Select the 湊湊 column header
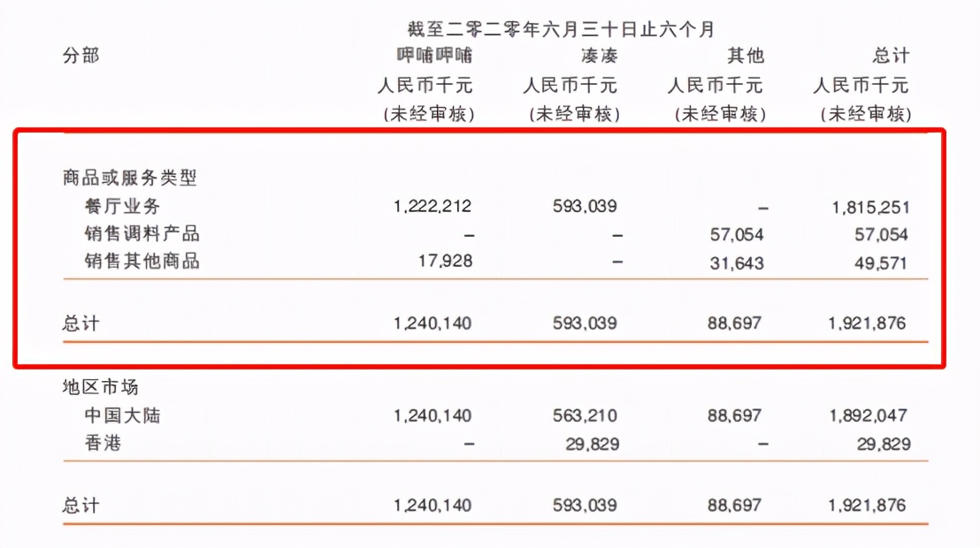The height and width of the screenshot is (548, 980). [x=599, y=57]
